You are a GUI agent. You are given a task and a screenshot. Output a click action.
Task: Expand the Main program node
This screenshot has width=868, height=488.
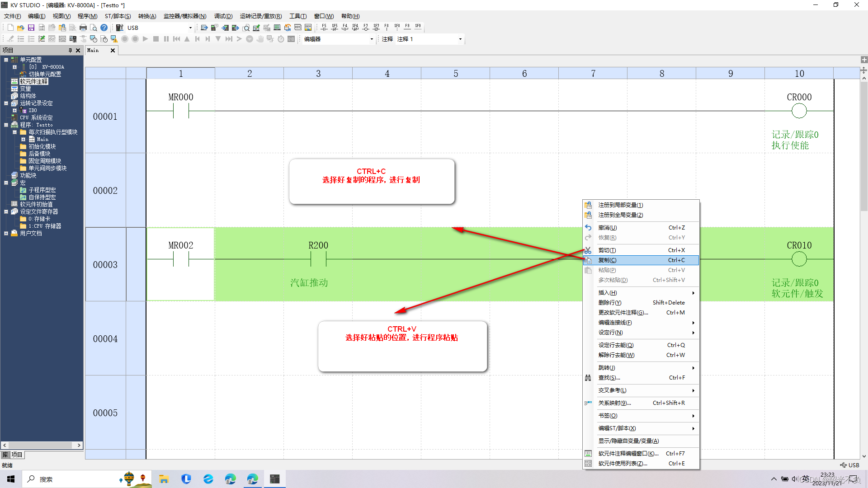(23, 139)
